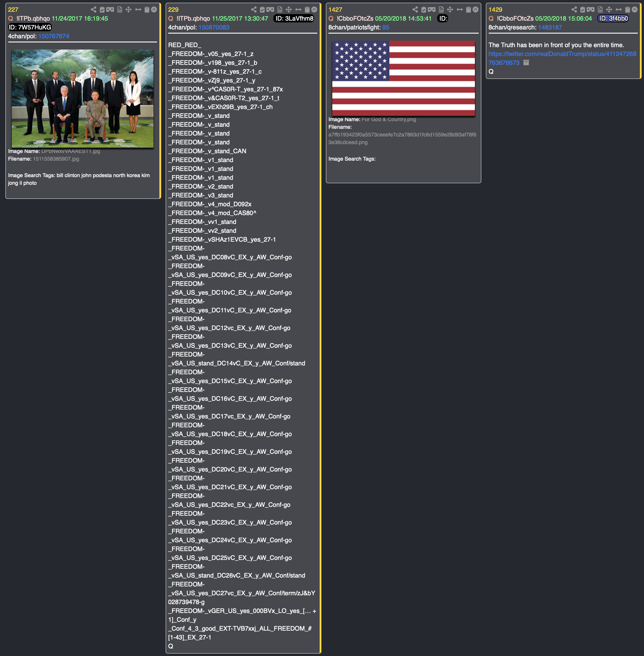The image size is (644, 656).
Task: Click filename 1511558385907.jpg
Action: 56,159
